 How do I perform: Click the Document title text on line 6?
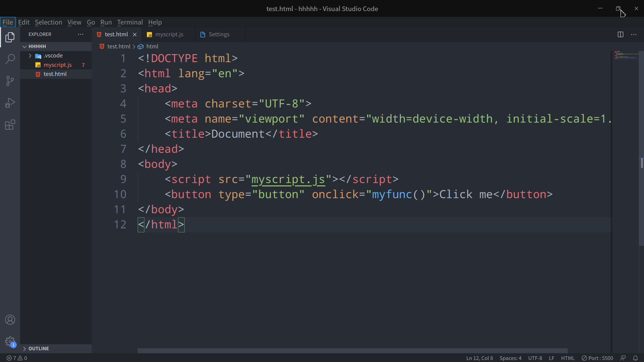[x=238, y=134]
